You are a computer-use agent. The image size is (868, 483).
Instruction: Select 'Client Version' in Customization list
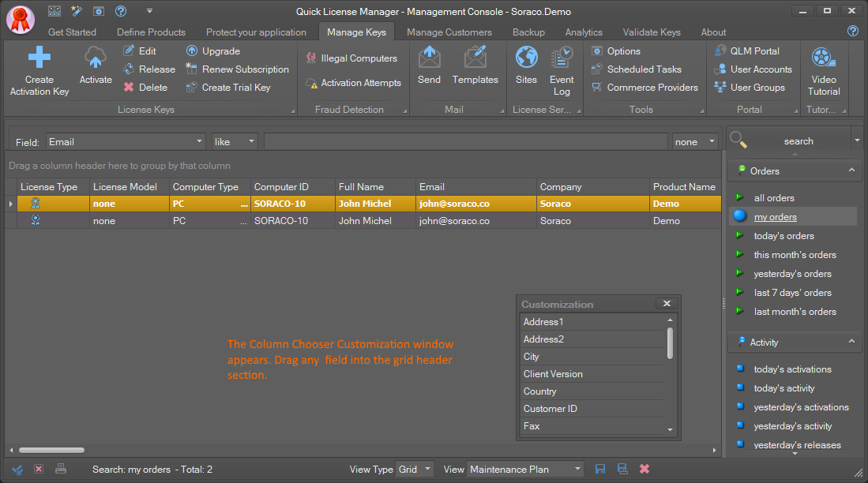click(x=592, y=374)
